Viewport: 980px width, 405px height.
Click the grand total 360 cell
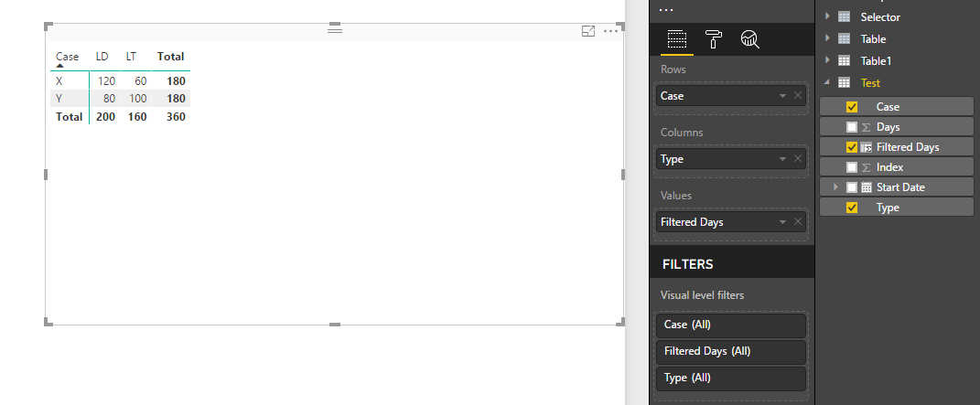click(176, 117)
